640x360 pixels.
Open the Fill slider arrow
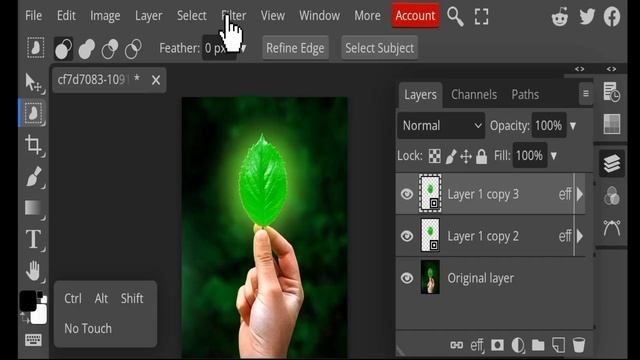tap(554, 156)
